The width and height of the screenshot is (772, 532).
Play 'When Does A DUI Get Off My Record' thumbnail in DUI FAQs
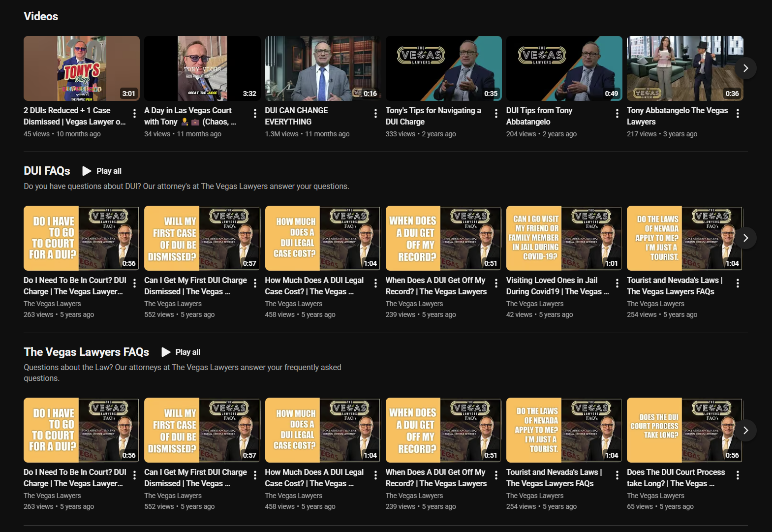point(443,238)
